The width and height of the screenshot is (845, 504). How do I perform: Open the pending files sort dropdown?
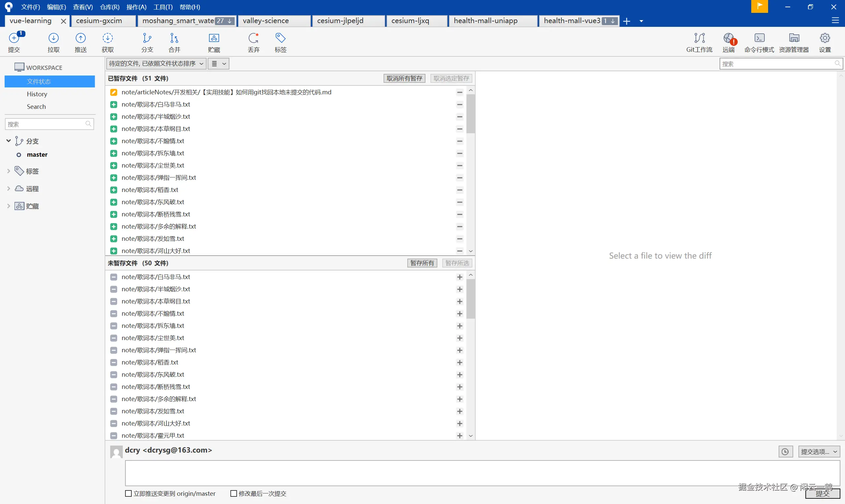[156, 64]
